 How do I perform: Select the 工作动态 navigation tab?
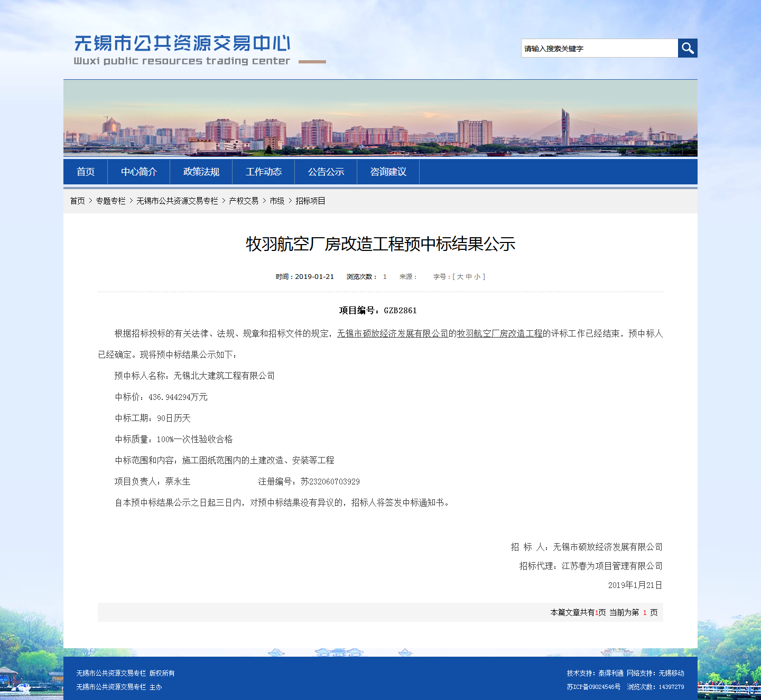tap(263, 172)
